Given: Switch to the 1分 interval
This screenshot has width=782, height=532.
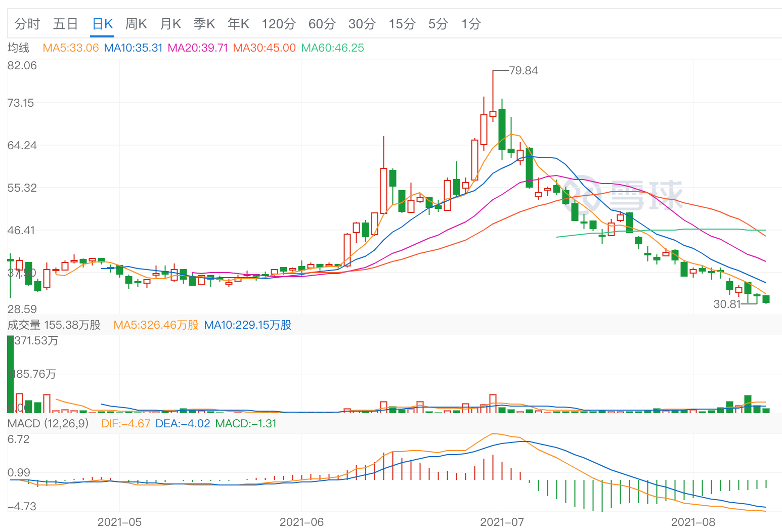Looking at the screenshot, I should (x=471, y=24).
